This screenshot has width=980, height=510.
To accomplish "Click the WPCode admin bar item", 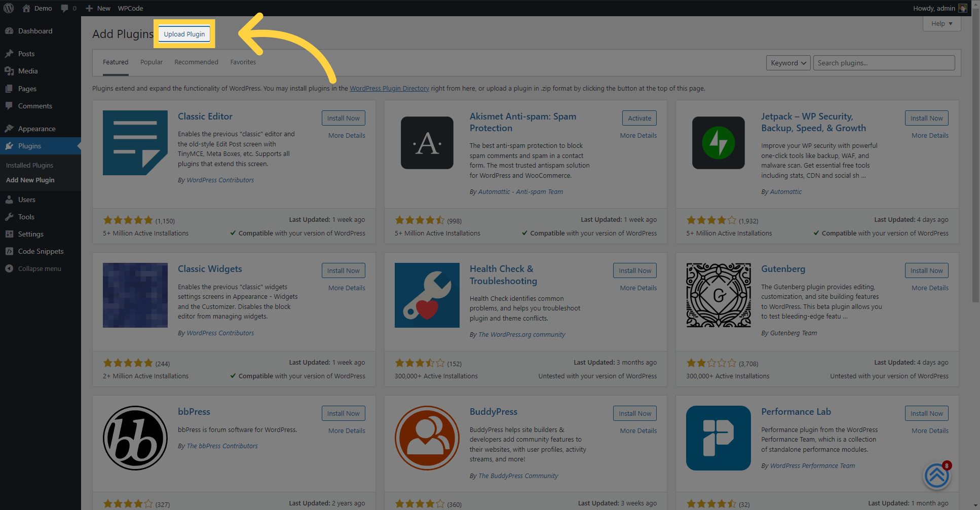I will coord(130,8).
